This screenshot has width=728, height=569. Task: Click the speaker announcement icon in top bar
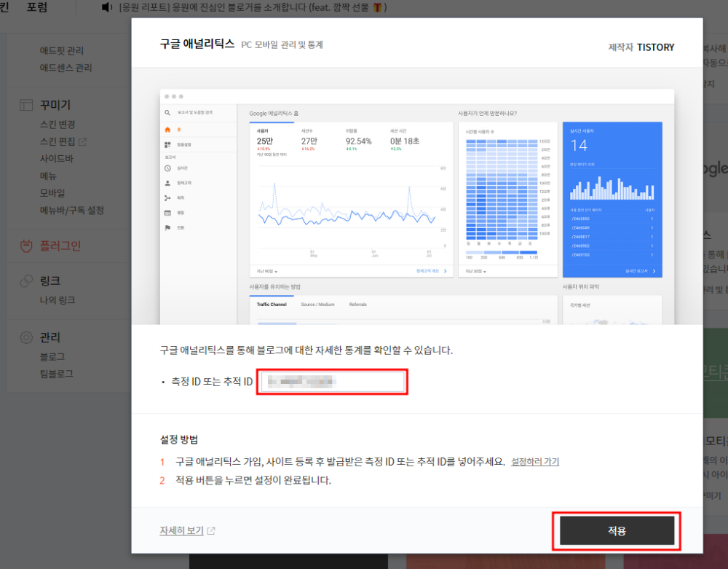pyautogui.click(x=107, y=7)
